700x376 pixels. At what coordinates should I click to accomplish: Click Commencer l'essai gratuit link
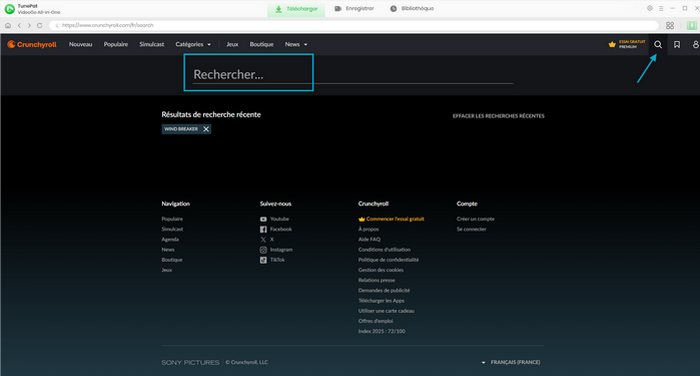tap(391, 219)
